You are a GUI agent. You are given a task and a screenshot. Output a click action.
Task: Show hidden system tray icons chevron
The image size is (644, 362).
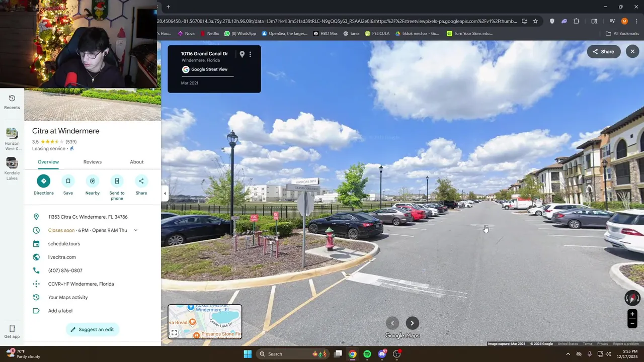[x=568, y=354]
